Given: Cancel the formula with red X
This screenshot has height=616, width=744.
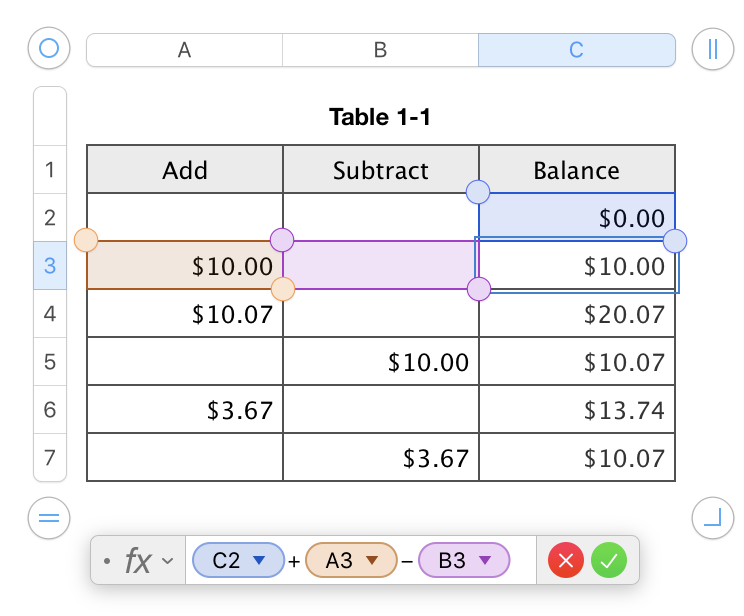Looking at the screenshot, I should click(x=566, y=561).
